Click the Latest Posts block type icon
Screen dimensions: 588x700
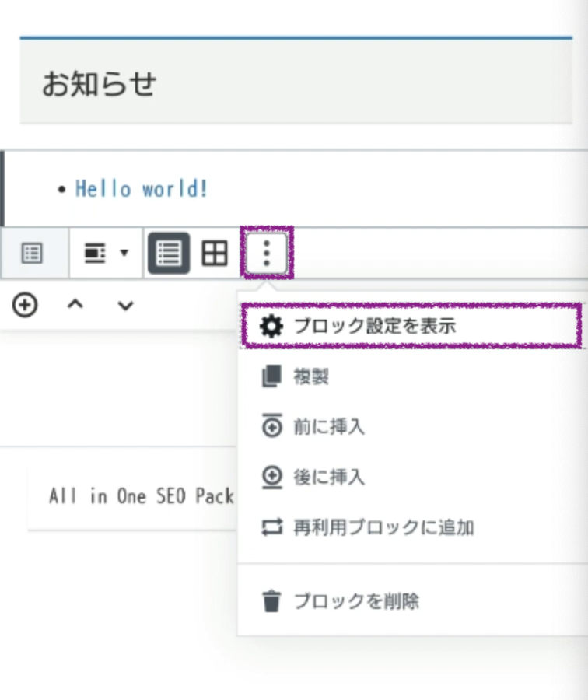point(33,254)
